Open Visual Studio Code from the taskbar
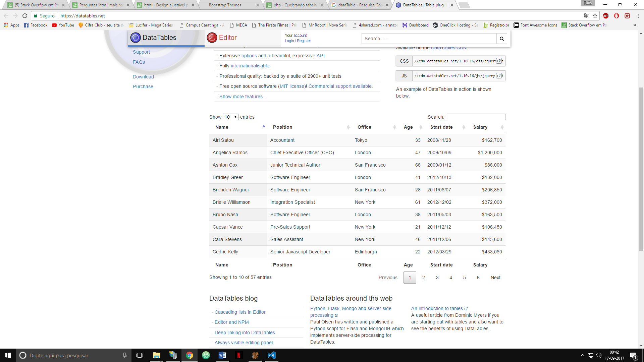Screen dimensions: 644x362 pos(271,355)
